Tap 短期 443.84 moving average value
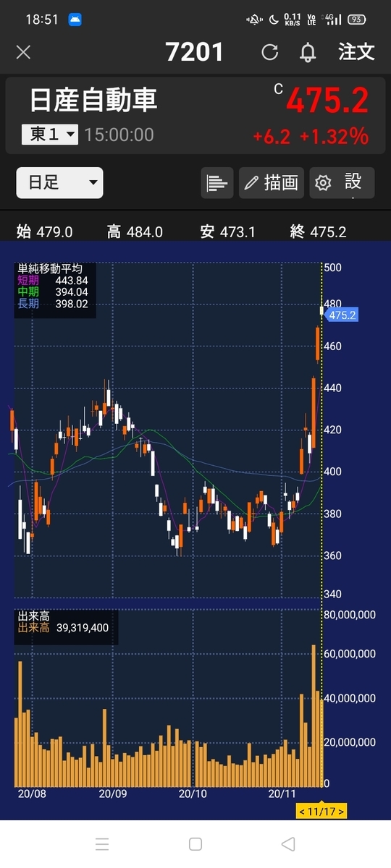The width and height of the screenshot is (391, 868). (x=53, y=281)
